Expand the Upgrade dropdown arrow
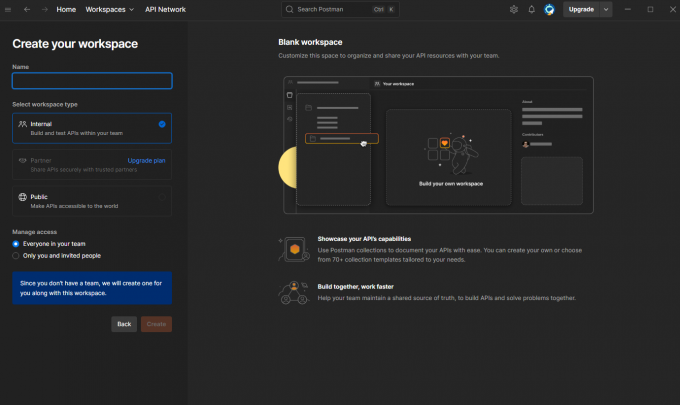 pyautogui.click(x=606, y=10)
